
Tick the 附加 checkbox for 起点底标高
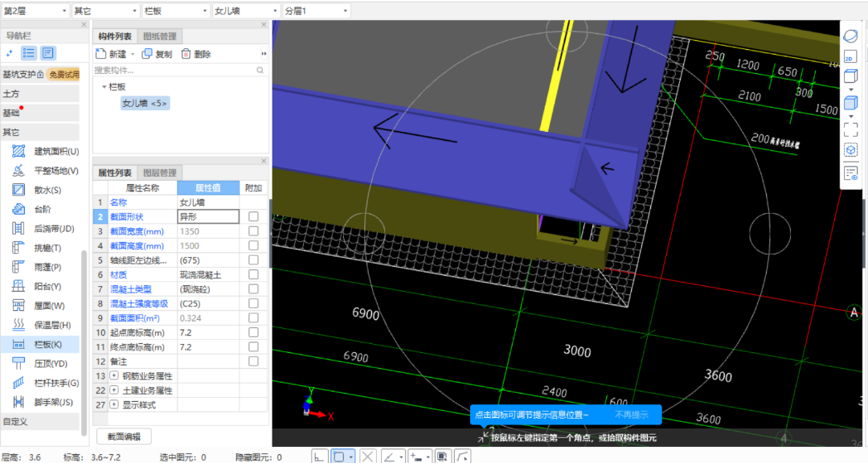tap(253, 332)
